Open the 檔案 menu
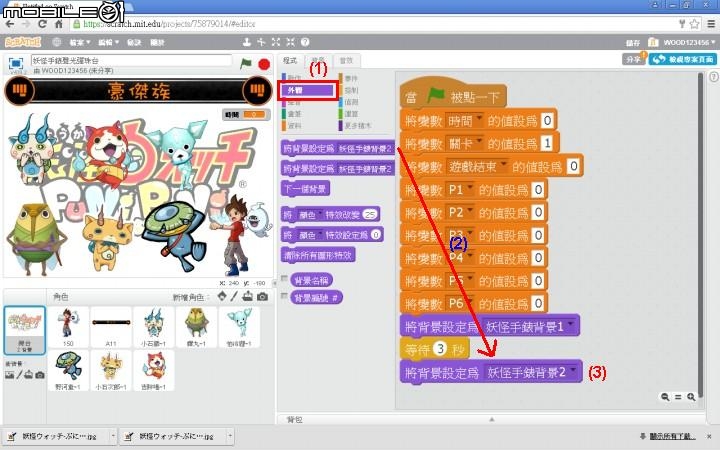Screen dimensions: 720x450 click(x=80, y=42)
